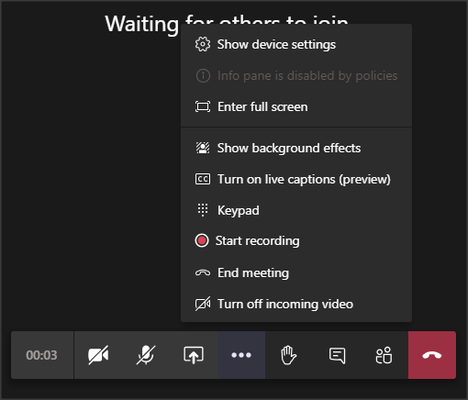Select Show device settings

(296, 45)
